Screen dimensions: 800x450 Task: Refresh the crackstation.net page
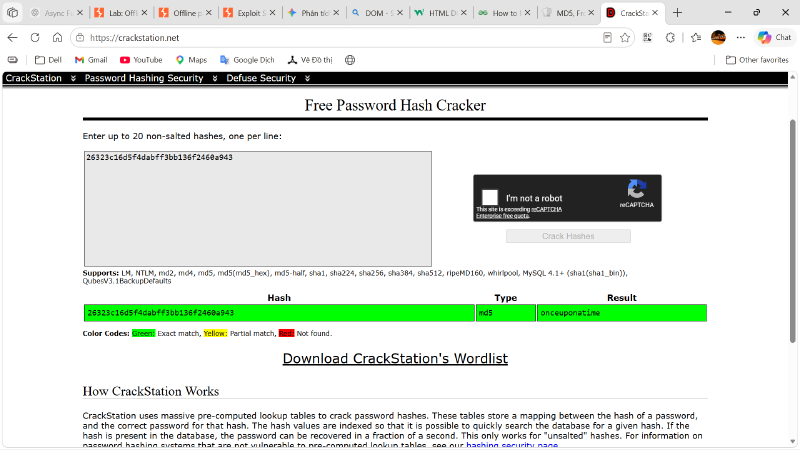[35, 37]
